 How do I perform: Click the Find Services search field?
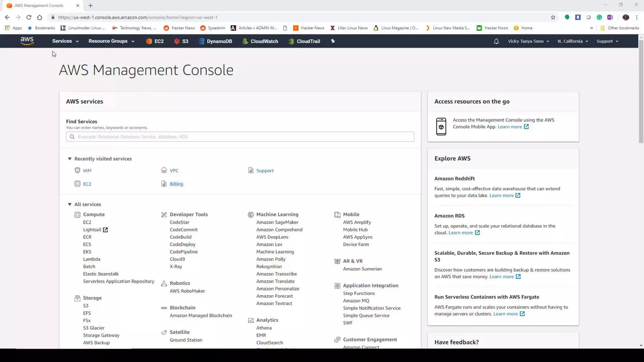[x=240, y=137]
